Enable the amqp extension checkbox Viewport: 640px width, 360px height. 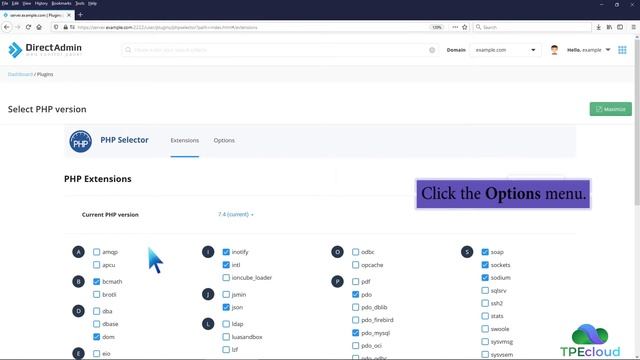click(x=96, y=252)
